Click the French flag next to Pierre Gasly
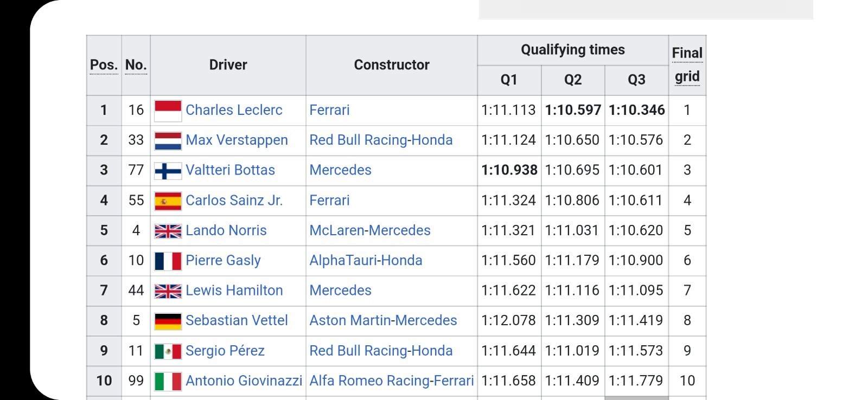The height and width of the screenshot is (400, 868). tap(168, 261)
